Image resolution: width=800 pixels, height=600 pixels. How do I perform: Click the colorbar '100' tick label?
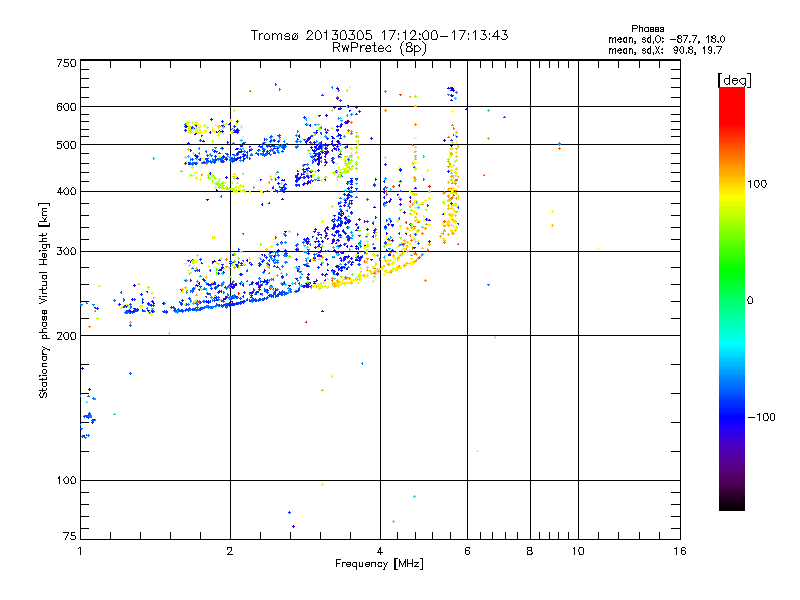pyautogui.click(x=757, y=184)
